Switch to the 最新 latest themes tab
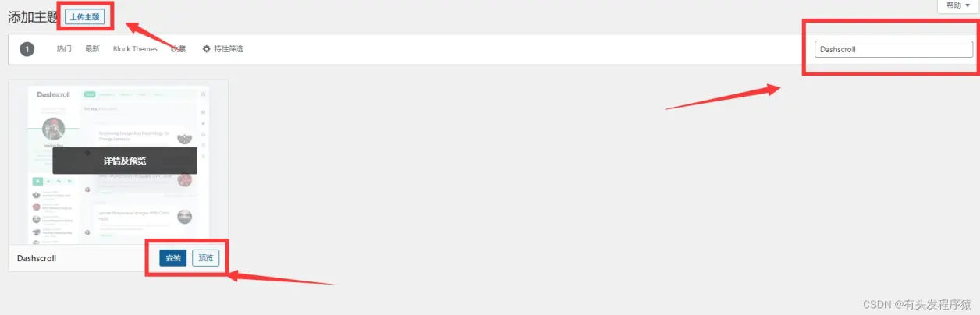The height and width of the screenshot is (315, 980). (92, 49)
